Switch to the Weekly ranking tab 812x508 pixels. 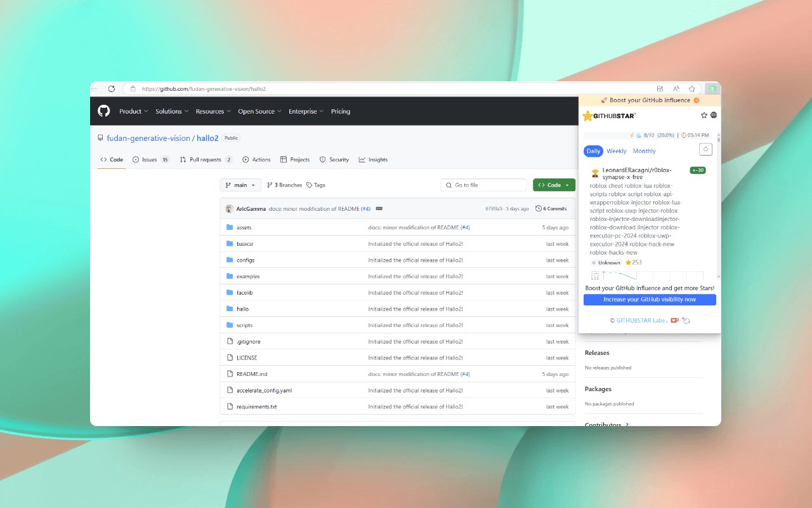pyautogui.click(x=616, y=151)
